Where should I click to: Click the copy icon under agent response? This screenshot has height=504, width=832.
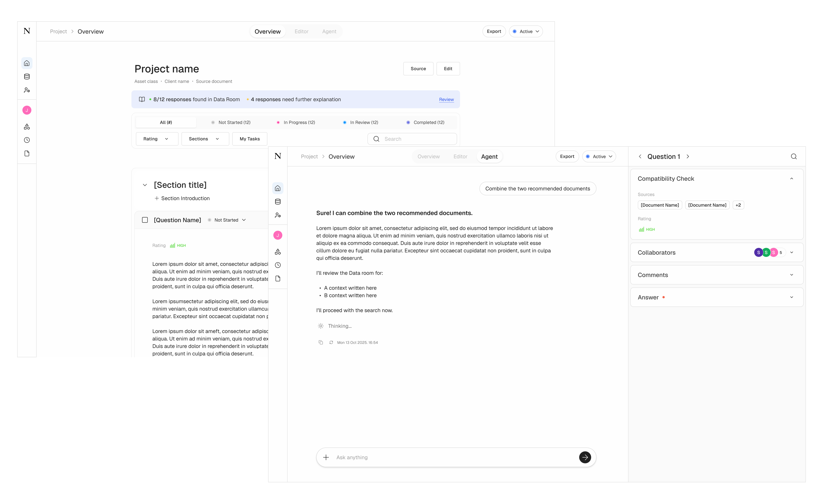(320, 342)
